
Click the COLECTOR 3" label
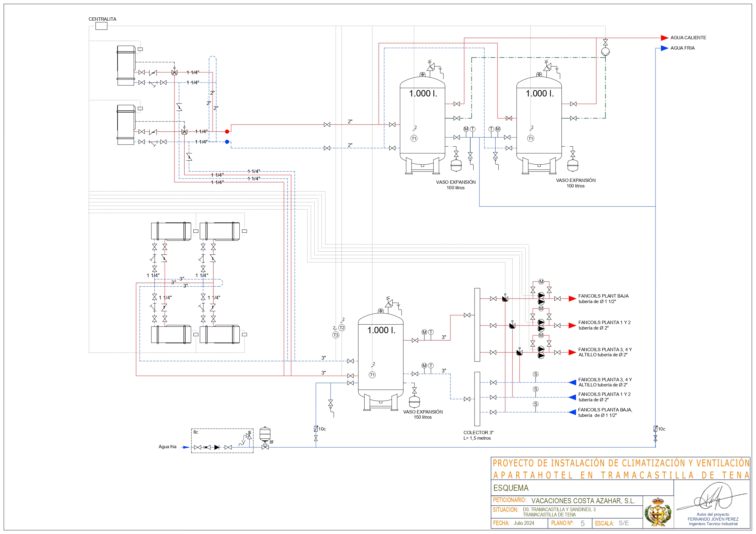point(478,433)
